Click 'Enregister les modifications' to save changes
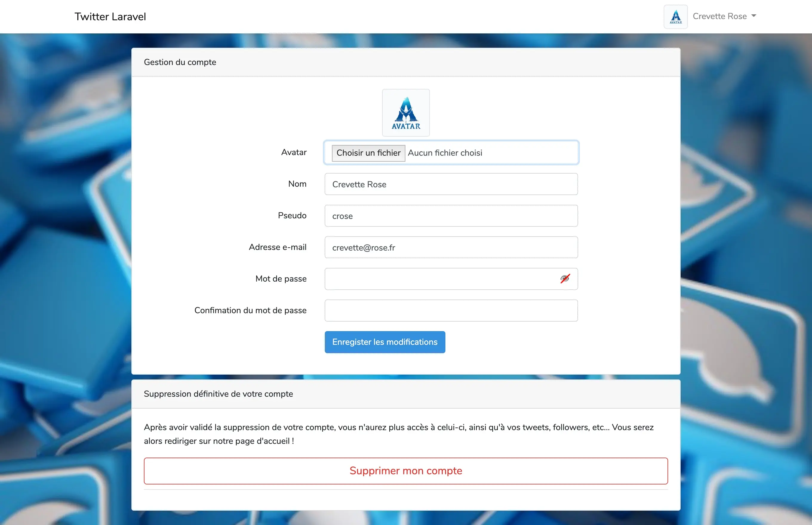The width and height of the screenshot is (812, 525). pyautogui.click(x=385, y=342)
